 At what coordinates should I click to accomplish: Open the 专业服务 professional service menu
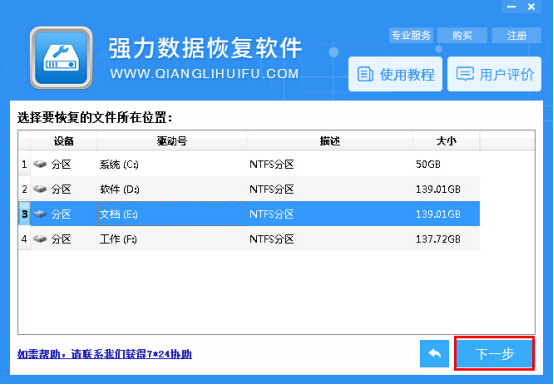[x=411, y=35]
